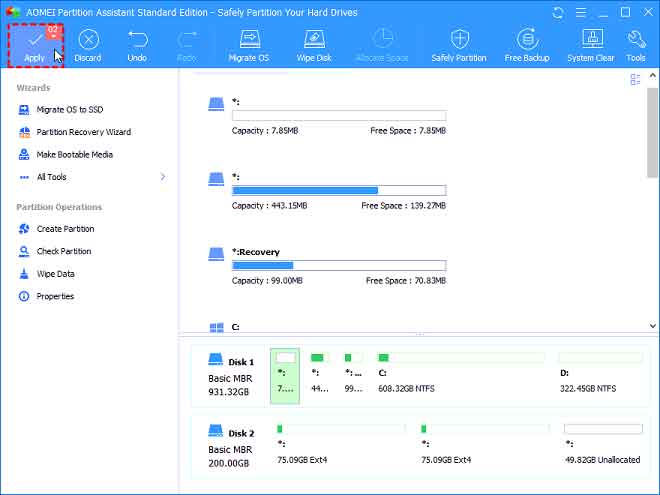Click the 931.32GB Disk 1 size text

[x=229, y=392]
